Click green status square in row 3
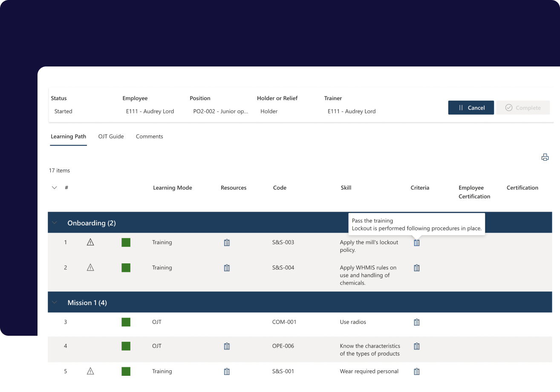This screenshot has height=392, width=560. coord(126,322)
